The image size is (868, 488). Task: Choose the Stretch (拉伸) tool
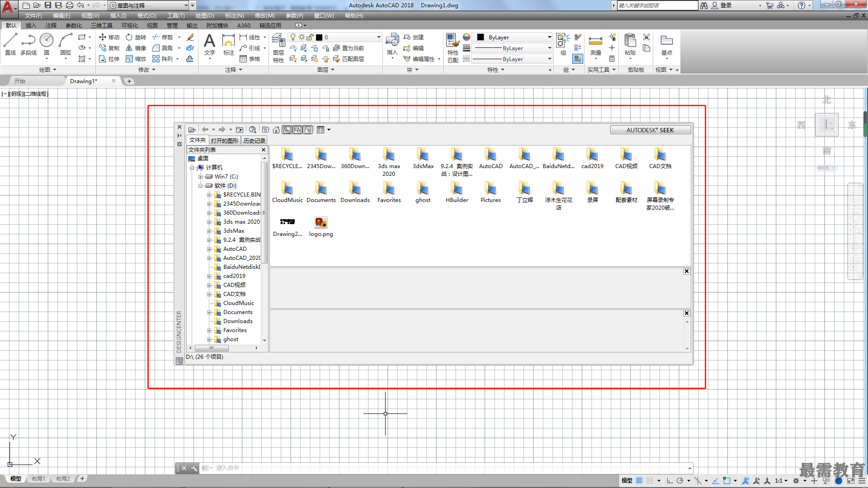click(x=109, y=59)
